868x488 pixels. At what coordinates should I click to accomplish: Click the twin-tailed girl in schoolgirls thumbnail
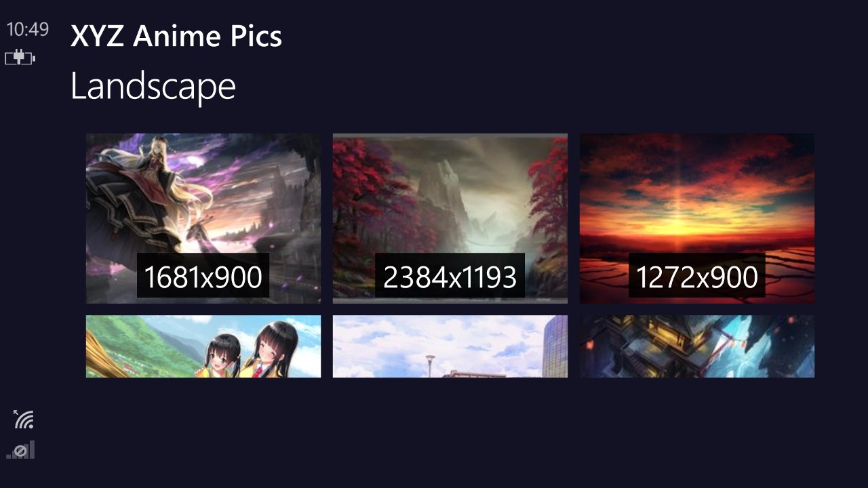pyautogui.click(x=222, y=356)
